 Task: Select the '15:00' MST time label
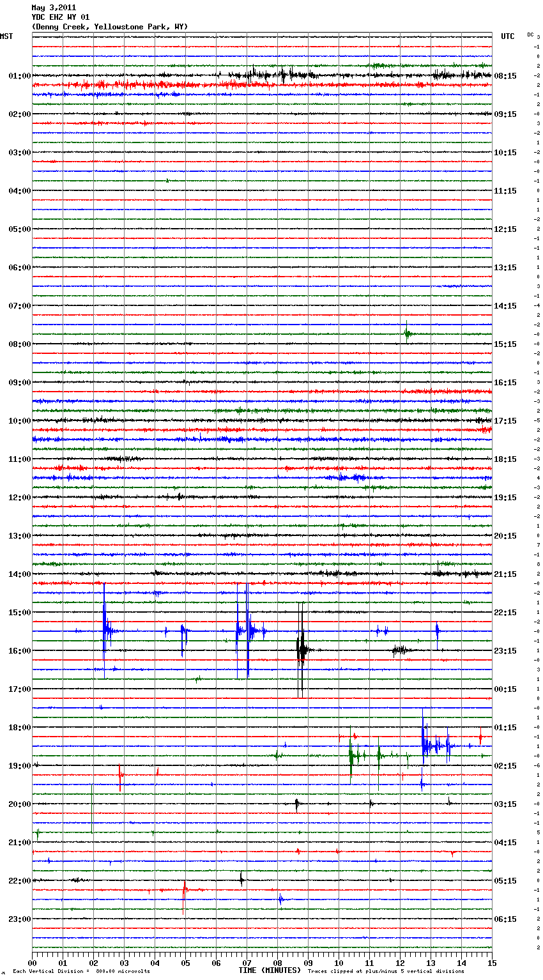(x=20, y=613)
